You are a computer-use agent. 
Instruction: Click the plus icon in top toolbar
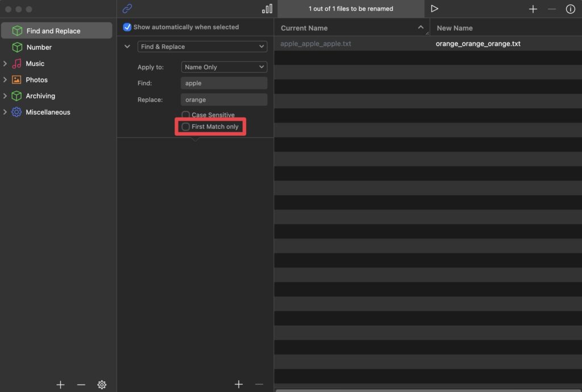pos(533,9)
